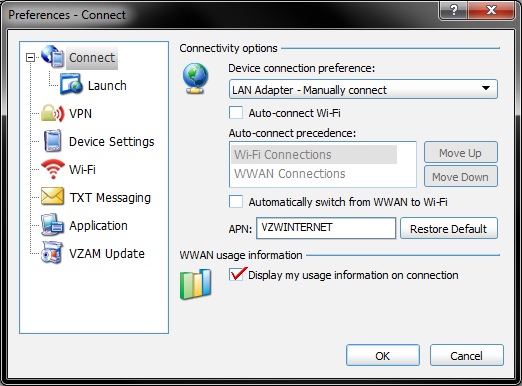Open Application preferences page

coord(98,226)
